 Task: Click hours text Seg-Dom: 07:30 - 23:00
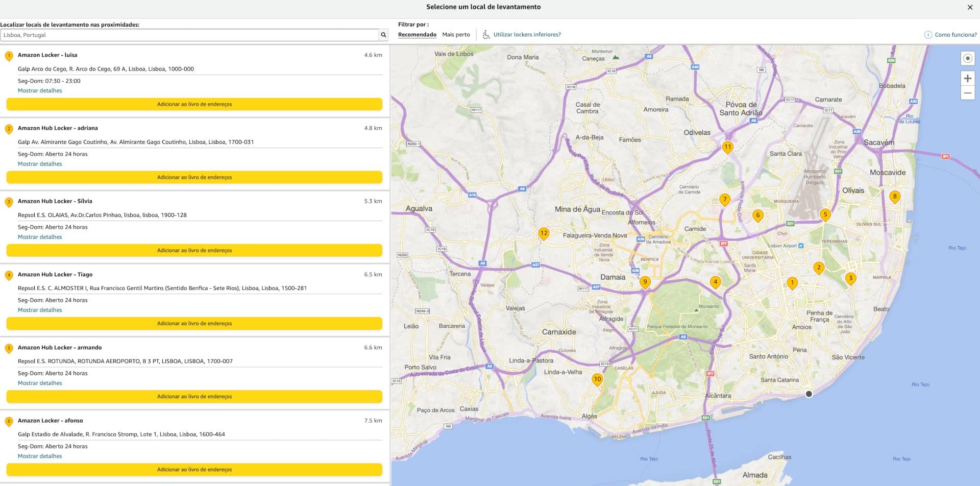click(49, 81)
